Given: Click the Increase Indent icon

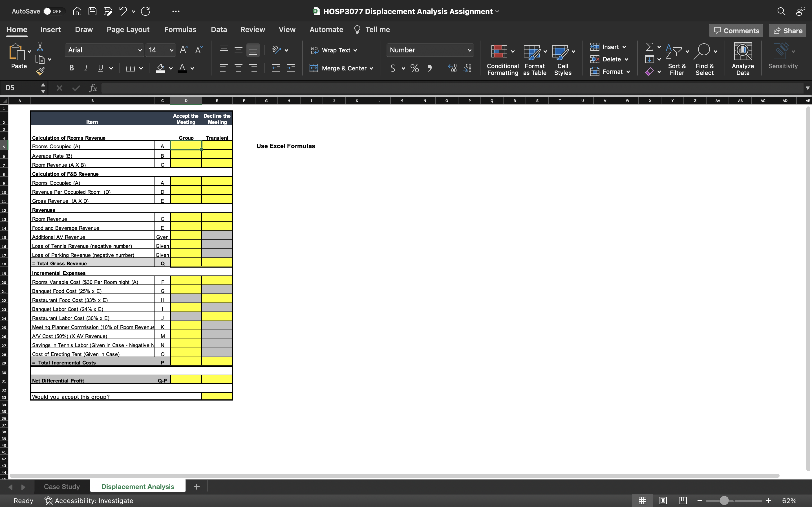Looking at the screenshot, I should [x=291, y=68].
